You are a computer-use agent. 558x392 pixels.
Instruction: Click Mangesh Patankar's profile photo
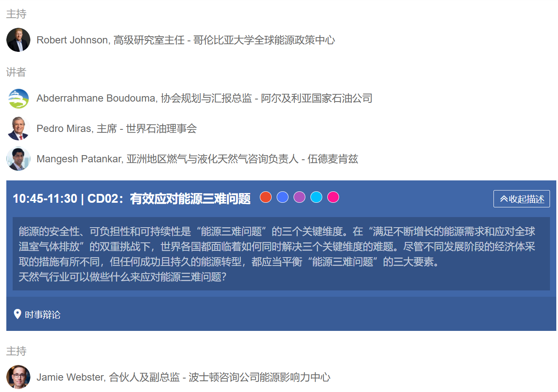pos(18,159)
